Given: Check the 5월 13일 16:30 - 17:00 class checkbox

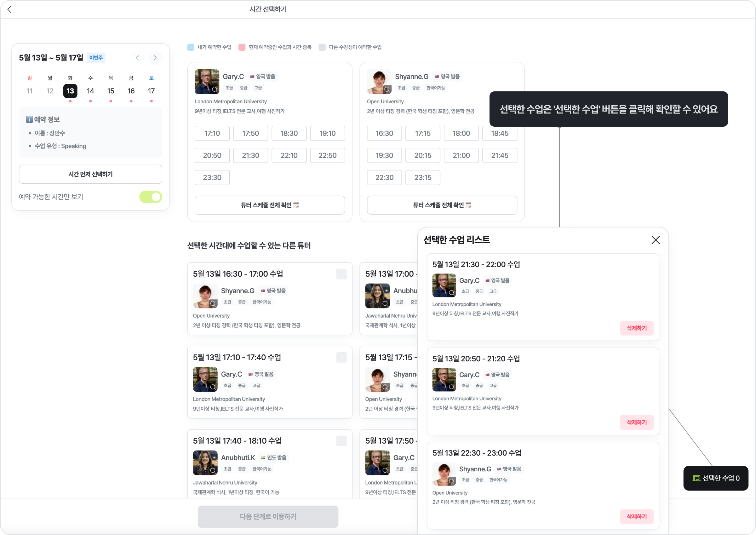Looking at the screenshot, I should (x=341, y=274).
